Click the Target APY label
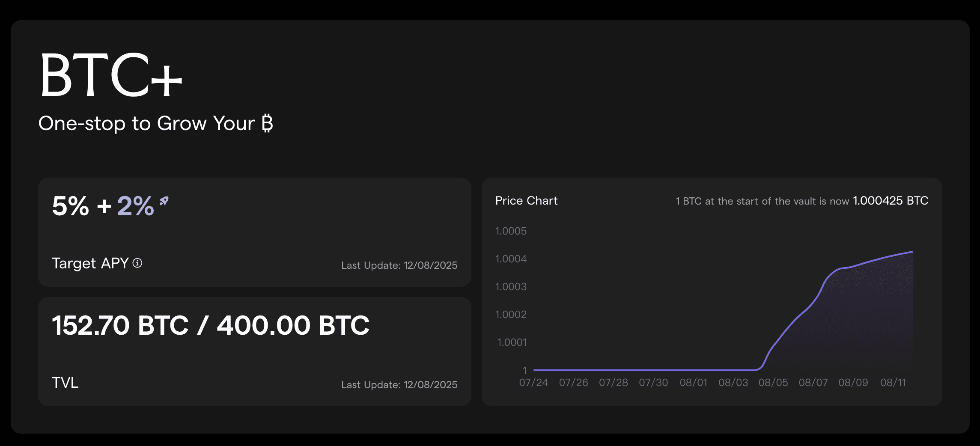 (90, 263)
